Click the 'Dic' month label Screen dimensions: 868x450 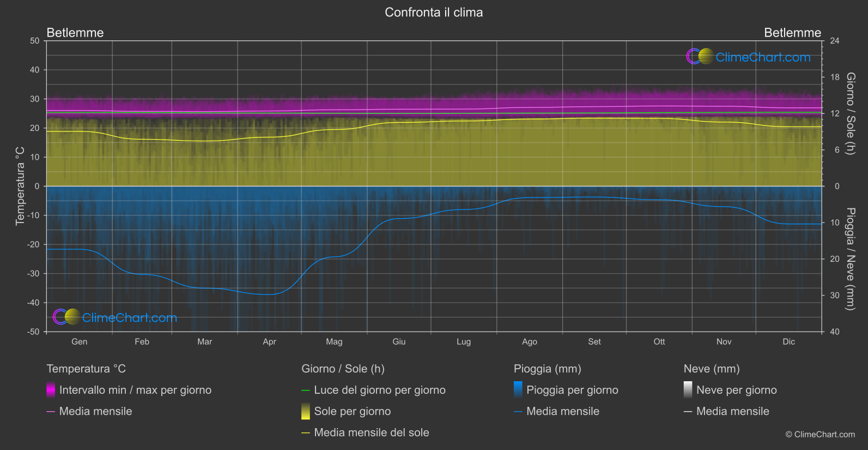pyautogui.click(x=789, y=341)
